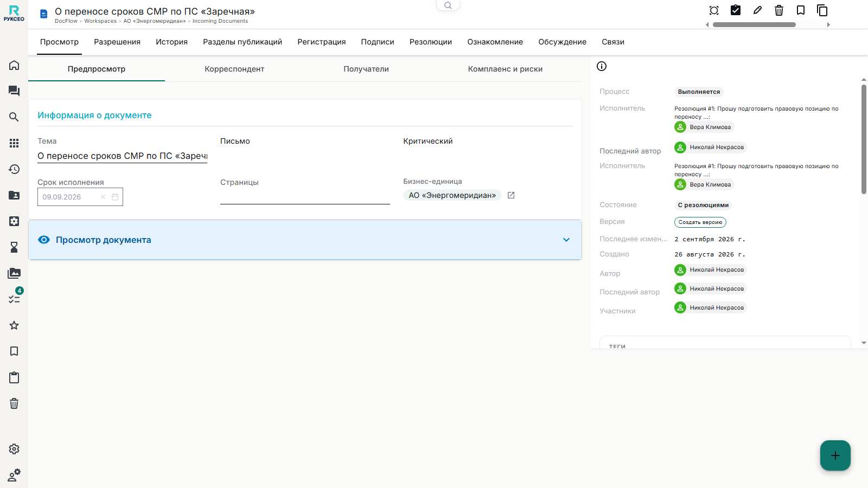The height and width of the screenshot is (488, 868).
Task: Open business unit external link icon
Action: [x=511, y=195]
